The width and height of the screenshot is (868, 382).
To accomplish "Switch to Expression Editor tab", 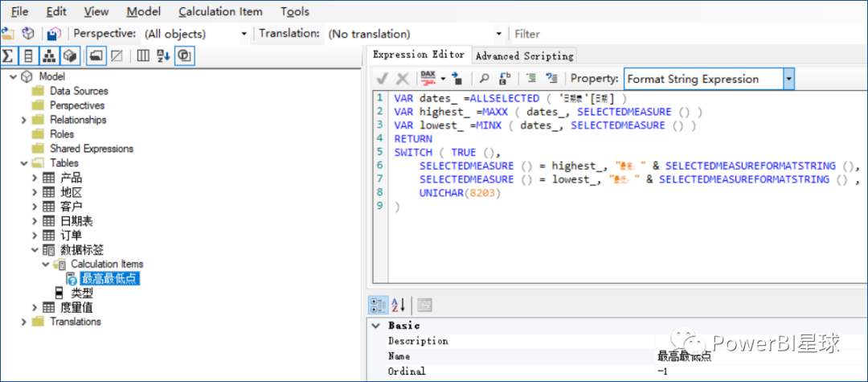I will pyautogui.click(x=419, y=55).
